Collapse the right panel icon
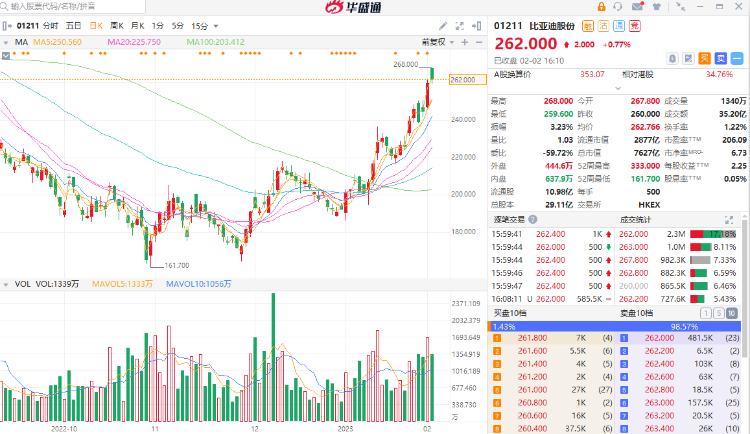This screenshot has width=750, height=434. (476, 26)
